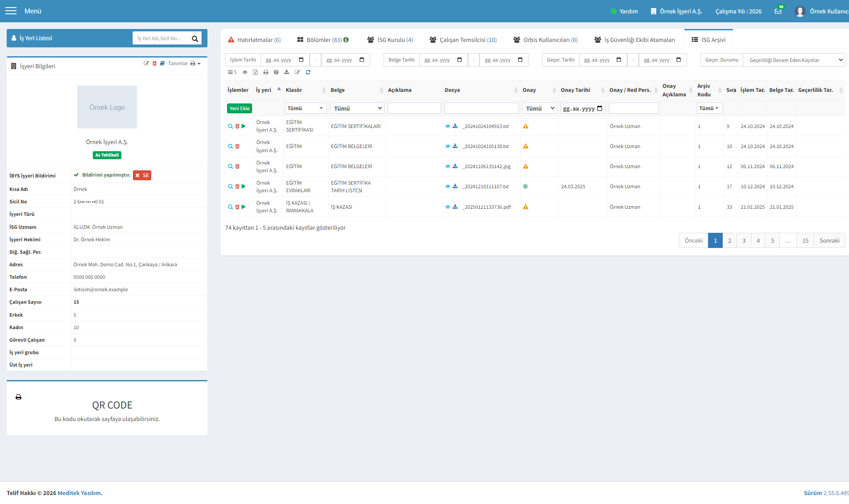Open the mail notifications envelope icon
Screen dimensions: 849x504
pos(778,11)
